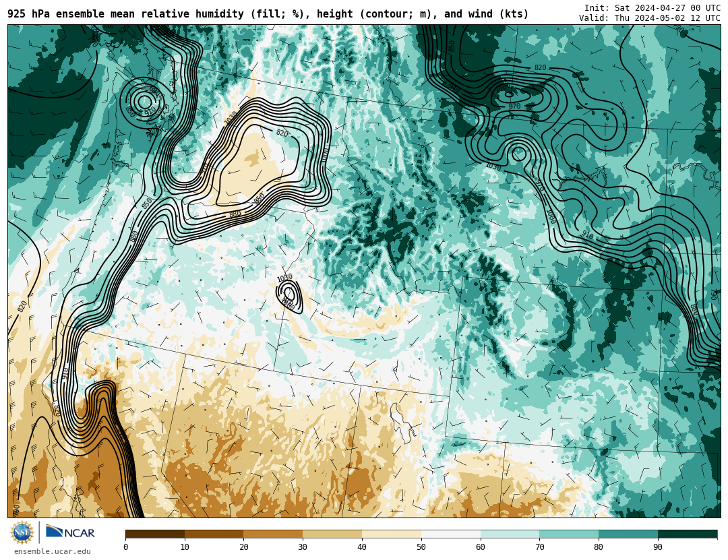Click the Valid: Thu 2024-05-02 12 UTC line
728x560 pixels.
pyautogui.click(x=650, y=18)
